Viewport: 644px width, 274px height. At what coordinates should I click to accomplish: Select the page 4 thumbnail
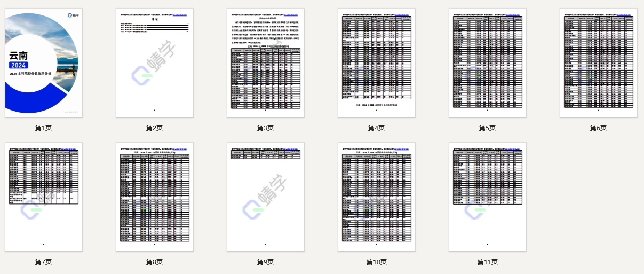click(376, 62)
